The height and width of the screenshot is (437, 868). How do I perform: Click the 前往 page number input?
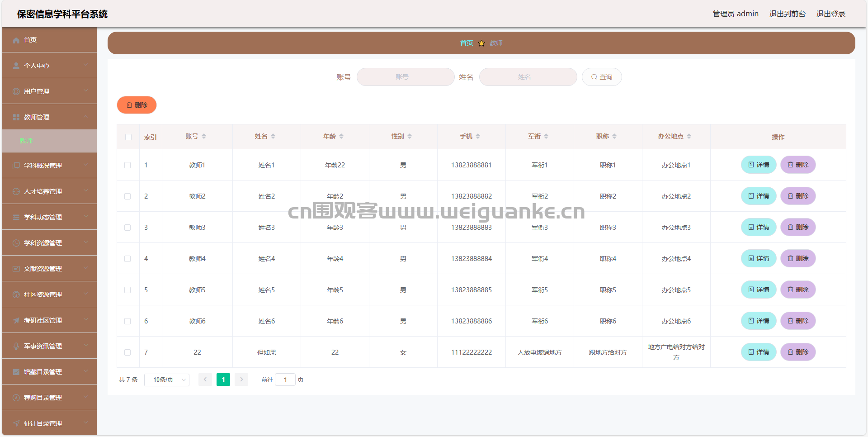point(285,380)
